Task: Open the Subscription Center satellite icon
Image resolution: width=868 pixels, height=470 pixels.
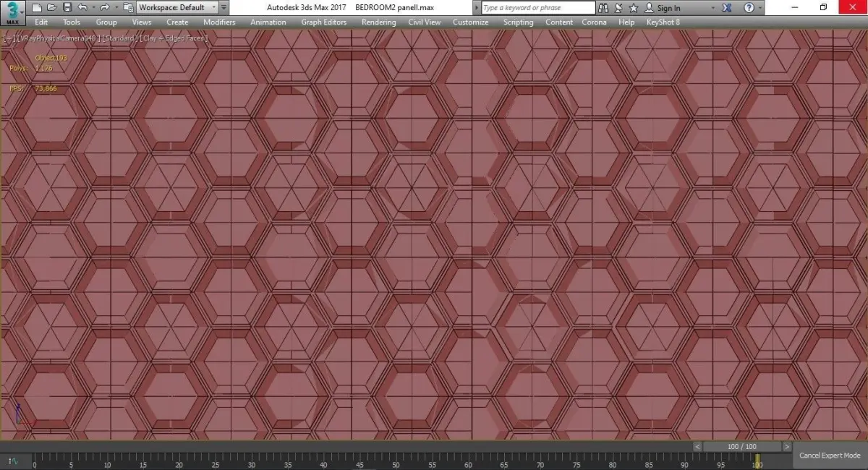Action: click(x=619, y=8)
